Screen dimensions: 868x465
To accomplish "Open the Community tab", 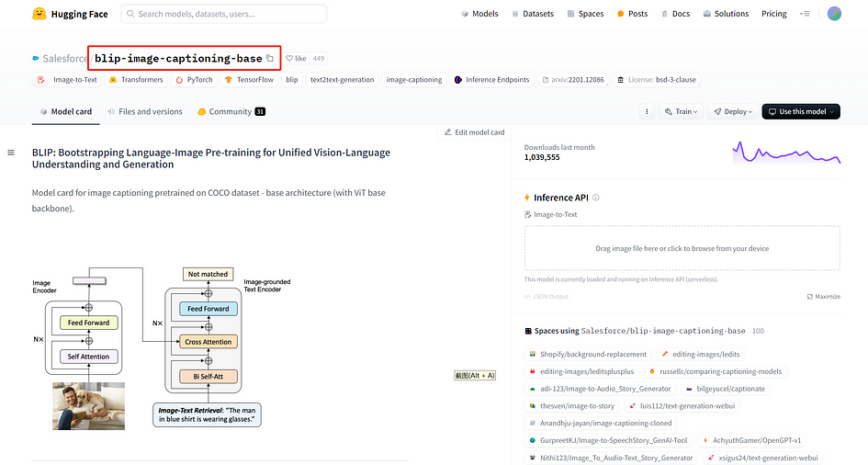I will click(x=231, y=111).
